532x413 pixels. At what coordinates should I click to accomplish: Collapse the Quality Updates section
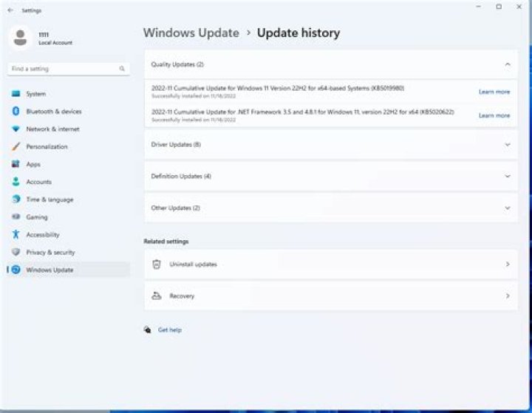coord(507,65)
